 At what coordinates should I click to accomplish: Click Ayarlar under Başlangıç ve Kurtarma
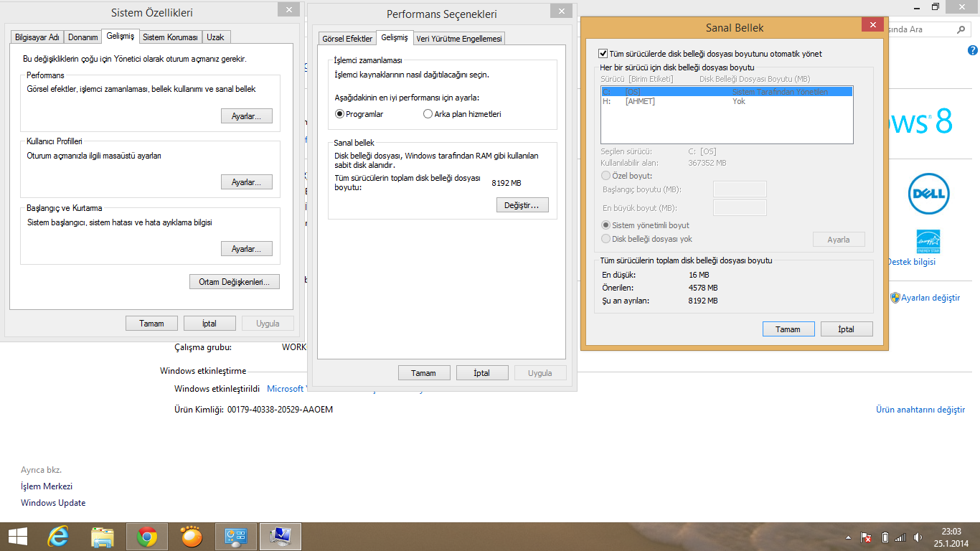click(x=247, y=249)
